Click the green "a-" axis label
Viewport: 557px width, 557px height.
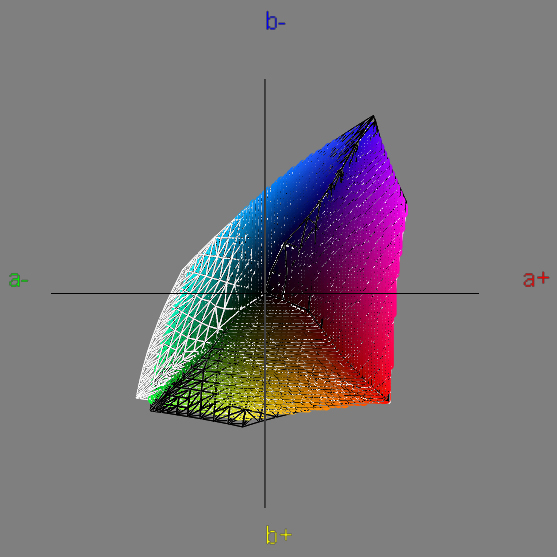click(18, 280)
